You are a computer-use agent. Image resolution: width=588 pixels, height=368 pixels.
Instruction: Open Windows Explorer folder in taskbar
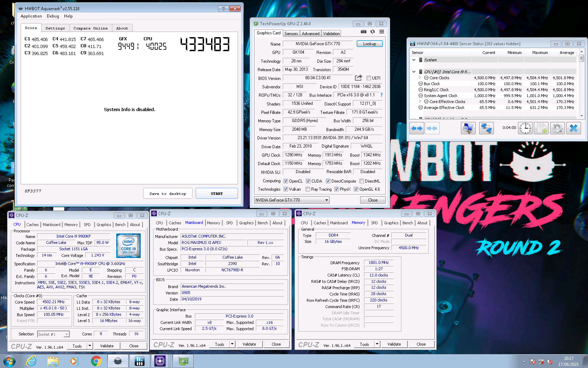tap(53, 361)
